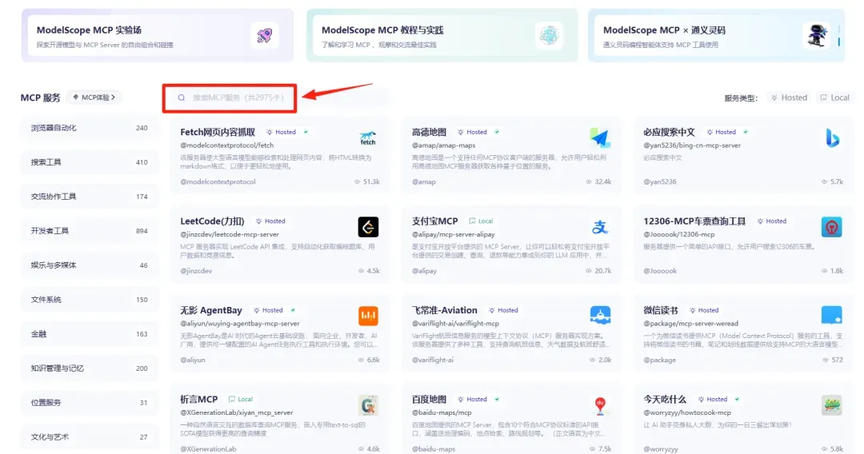
Task: Click the 飞常准-Aviation airplane logo
Action: [600, 316]
